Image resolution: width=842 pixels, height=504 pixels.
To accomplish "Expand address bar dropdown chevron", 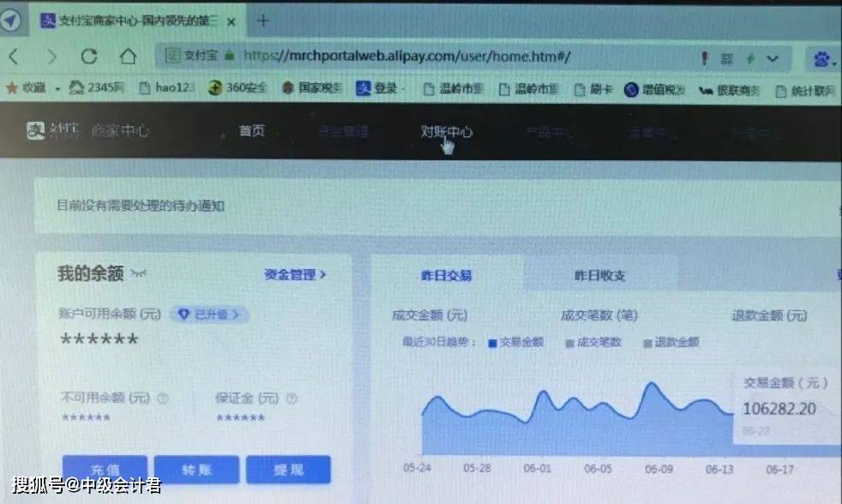I will coord(773,58).
